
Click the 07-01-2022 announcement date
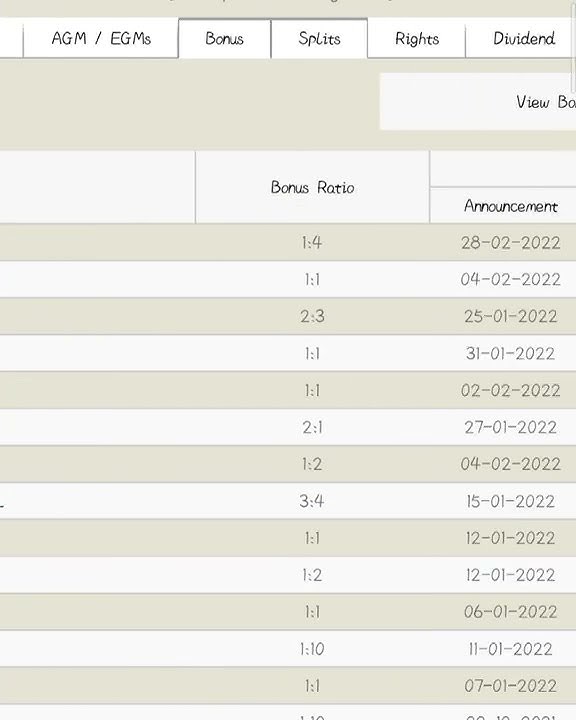(510, 686)
